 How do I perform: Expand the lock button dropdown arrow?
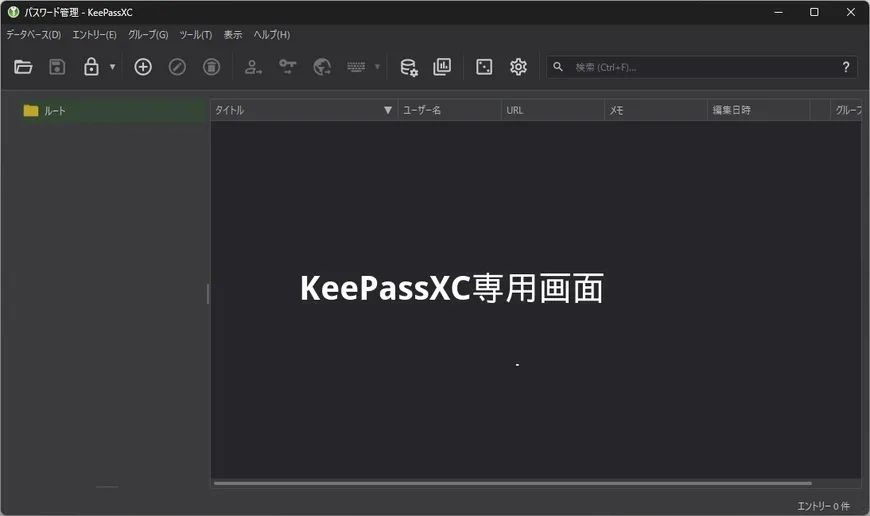112,67
